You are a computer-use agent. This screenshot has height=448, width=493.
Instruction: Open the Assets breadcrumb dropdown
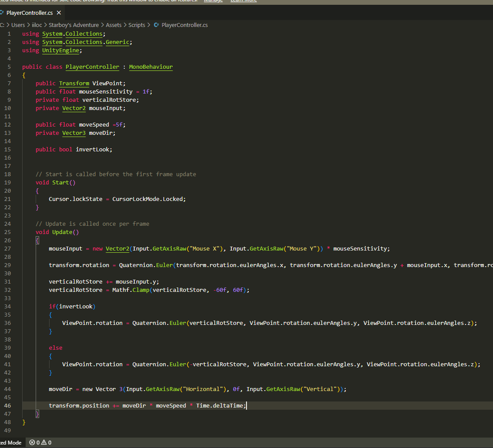click(x=113, y=25)
